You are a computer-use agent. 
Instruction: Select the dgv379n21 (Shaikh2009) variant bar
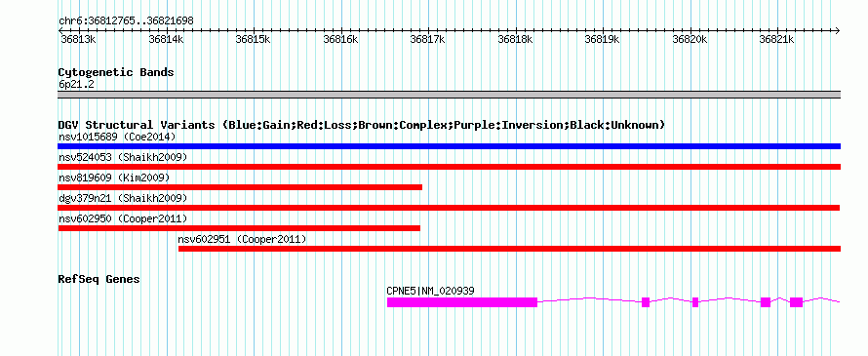pyautogui.click(x=449, y=208)
